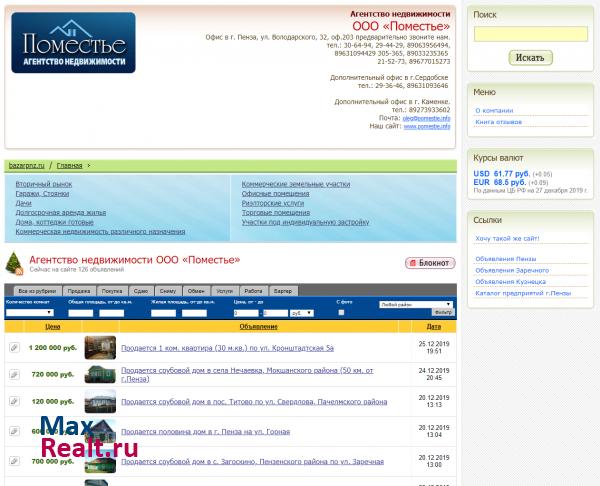Open the Любой район dropdown
600x486 pixels.
point(416,304)
